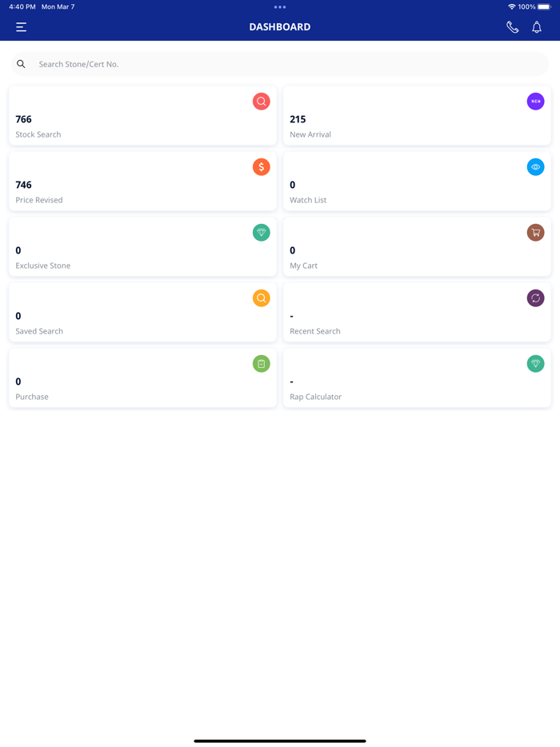Click the purple NEW badge icon
This screenshot has height=747, width=560.
536,102
